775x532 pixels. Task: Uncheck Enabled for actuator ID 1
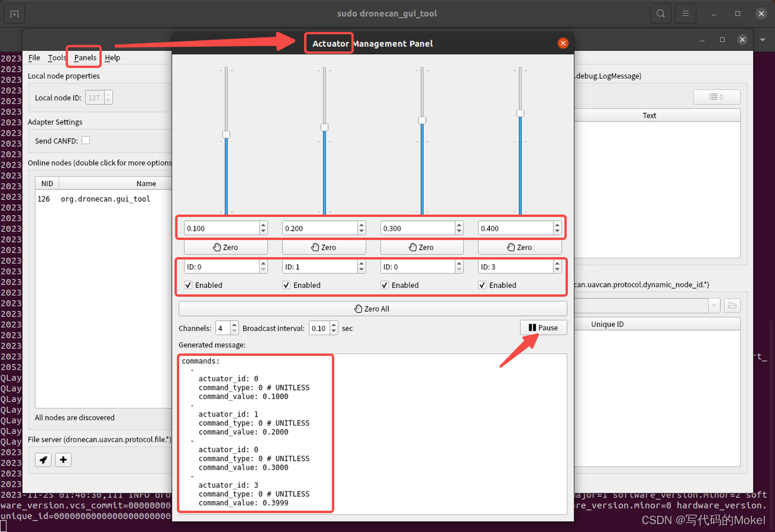point(286,285)
